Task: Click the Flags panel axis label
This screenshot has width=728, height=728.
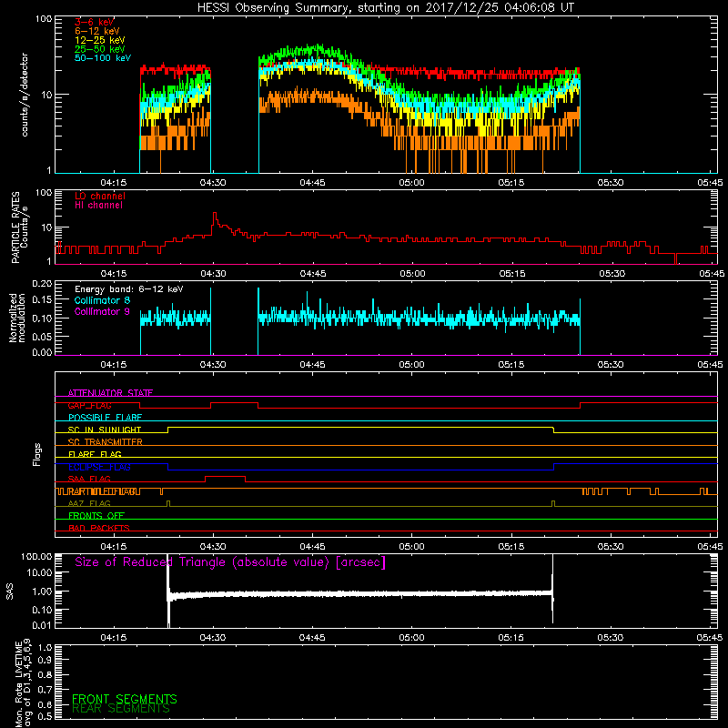Action: [37, 454]
